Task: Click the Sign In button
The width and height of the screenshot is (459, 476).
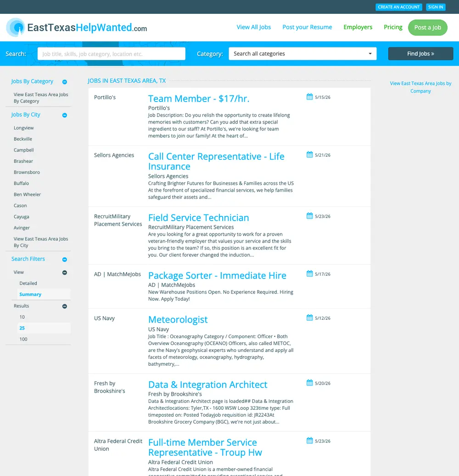Action: pos(435,7)
